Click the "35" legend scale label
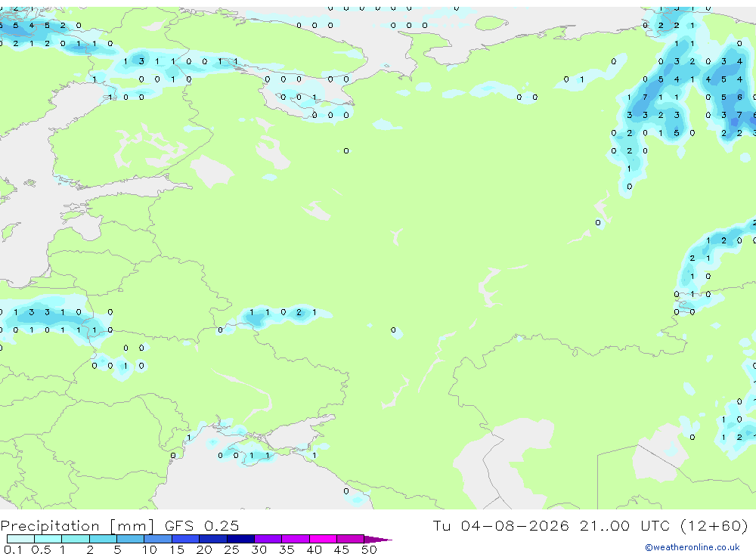The width and height of the screenshot is (756, 554). tap(287, 549)
